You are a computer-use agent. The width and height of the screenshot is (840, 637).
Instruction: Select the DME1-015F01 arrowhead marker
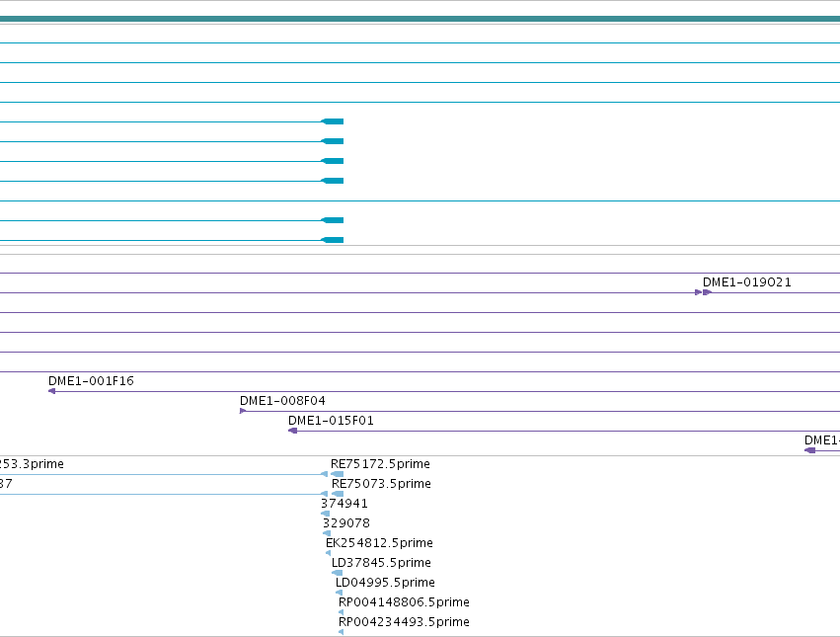click(x=292, y=431)
